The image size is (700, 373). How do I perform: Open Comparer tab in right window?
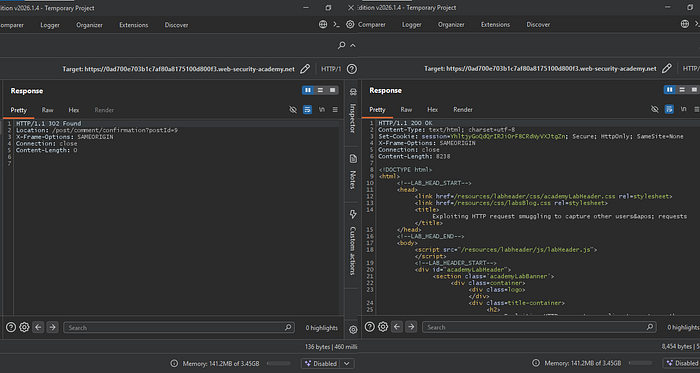[x=372, y=25]
